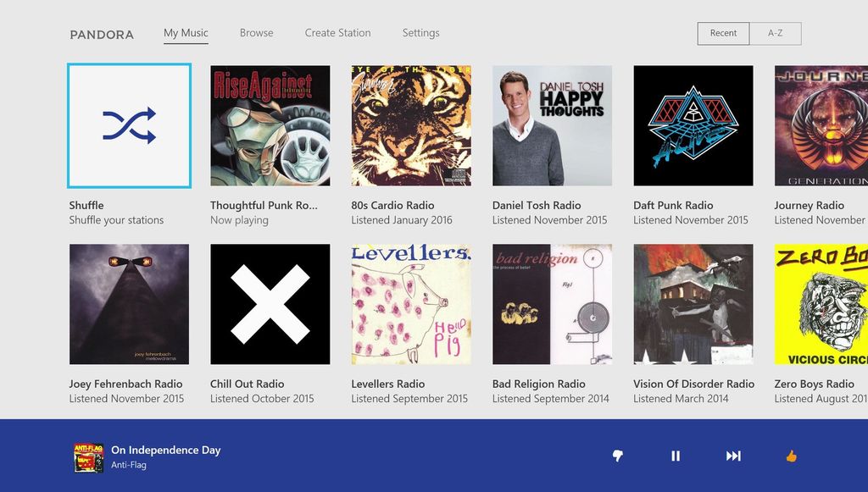This screenshot has height=492, width=868.
Task: Enable Recent sorting
Action: (722, 33)
